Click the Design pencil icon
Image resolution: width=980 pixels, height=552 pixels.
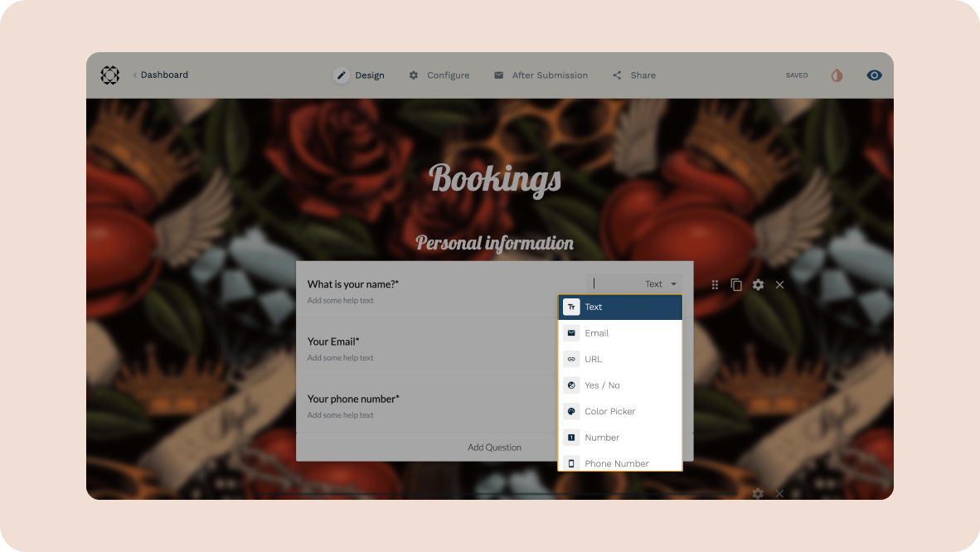342,75
